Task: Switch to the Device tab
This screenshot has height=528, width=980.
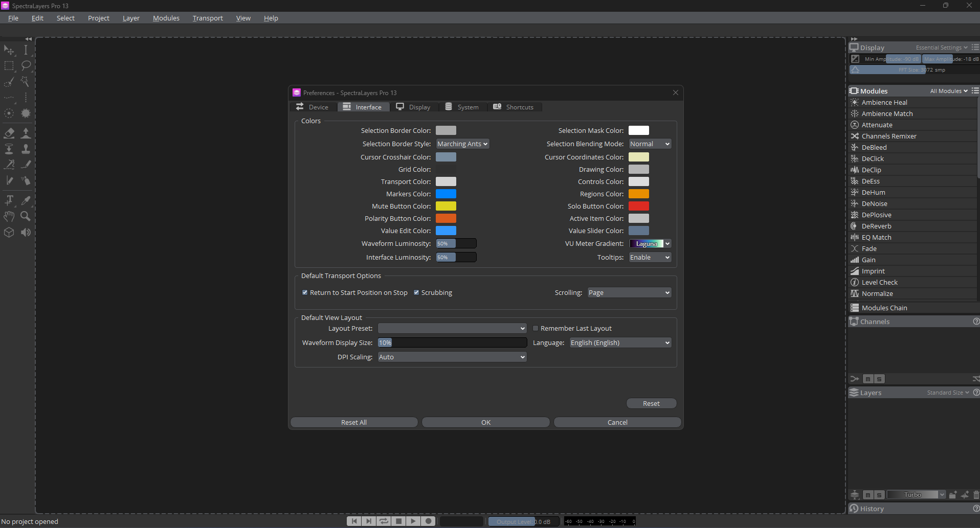Action: coord(313,107)
